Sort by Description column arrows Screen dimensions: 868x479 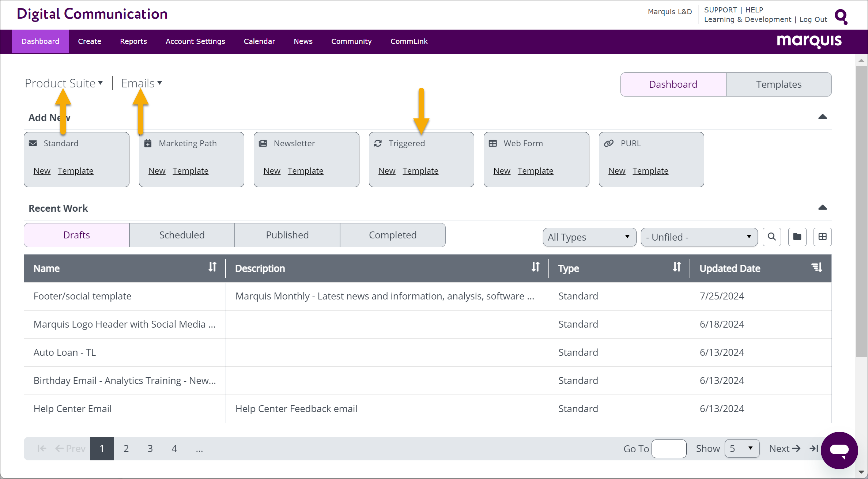coord(536,267)
